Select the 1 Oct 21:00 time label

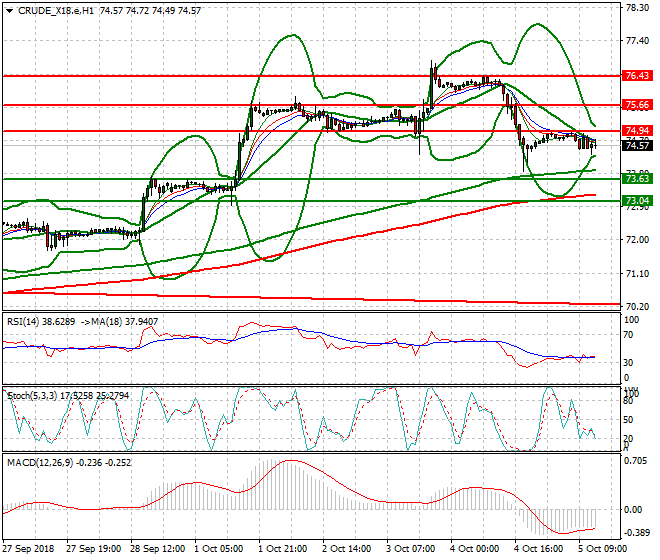tap(282, 549)
